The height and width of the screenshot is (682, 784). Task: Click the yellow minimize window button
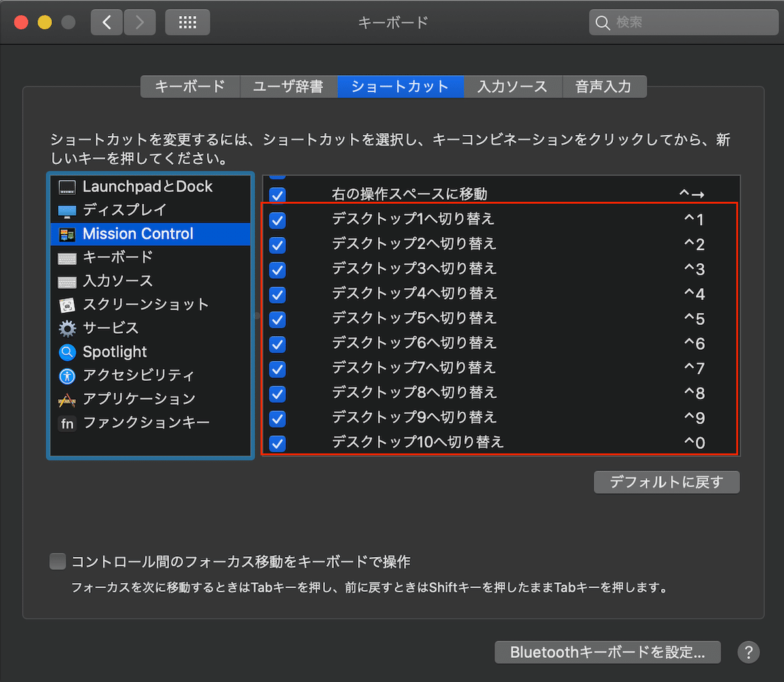(44, 22)
